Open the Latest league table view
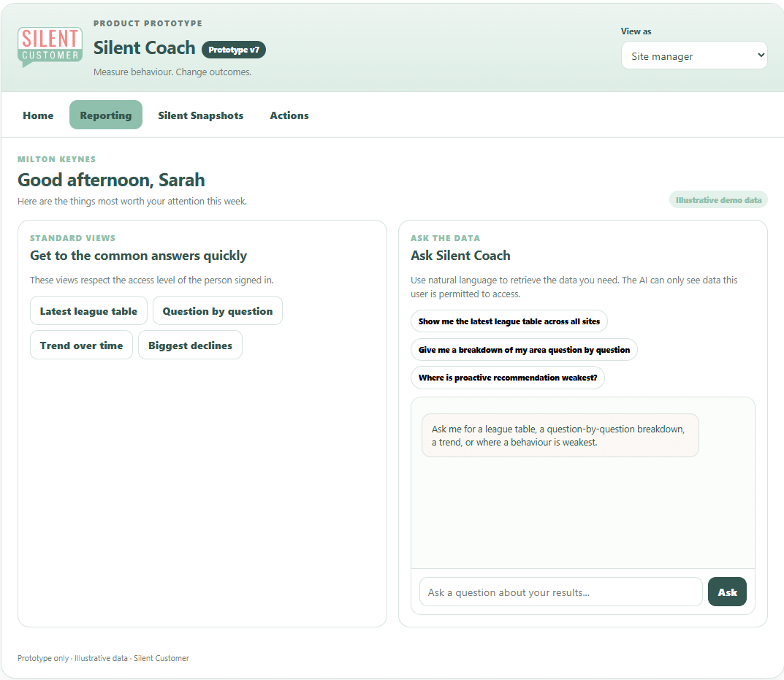 tap(88, 311)
